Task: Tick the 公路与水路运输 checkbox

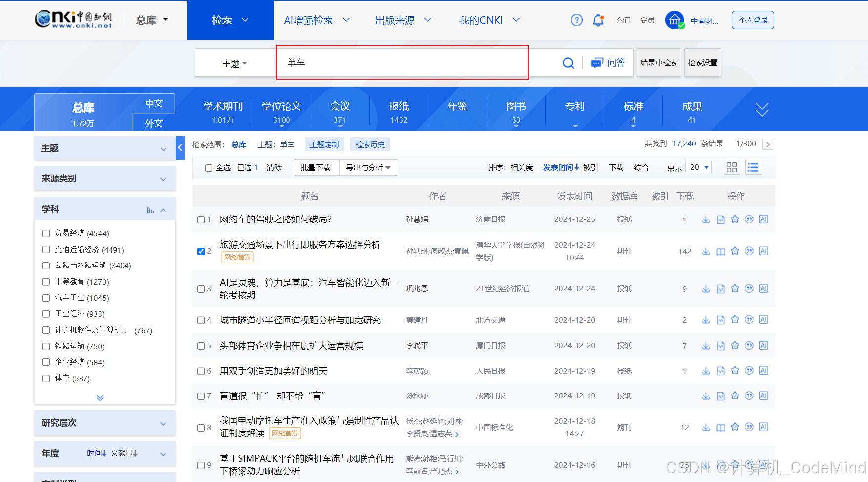Action: click(46, 265)
